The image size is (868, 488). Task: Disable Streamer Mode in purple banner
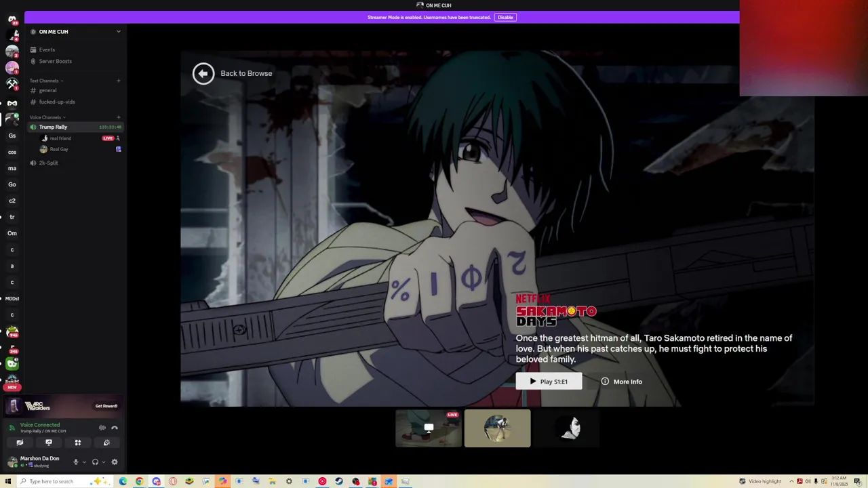click(505, 17)
